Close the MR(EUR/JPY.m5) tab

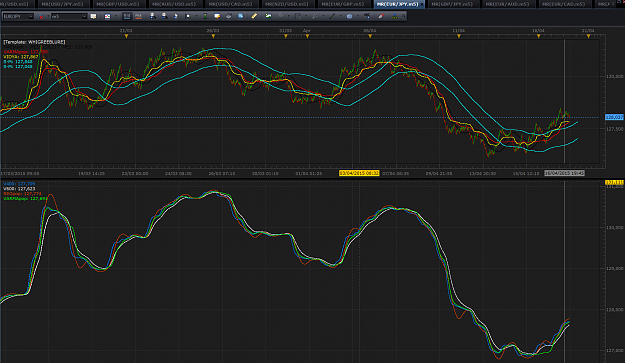tap(422, 4)
